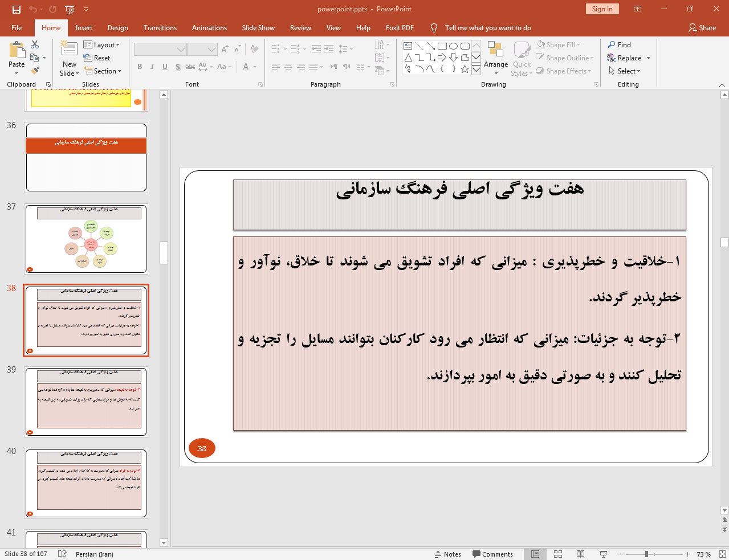The height and width of the screenshot is (560, 729).
Task: Toggle Align Right paragraph
Action: coord(300,67)
